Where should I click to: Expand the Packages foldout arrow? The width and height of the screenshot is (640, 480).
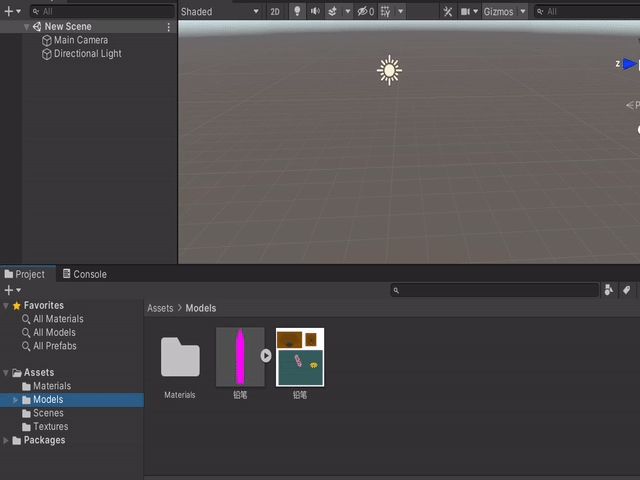(x=6, y=440)
